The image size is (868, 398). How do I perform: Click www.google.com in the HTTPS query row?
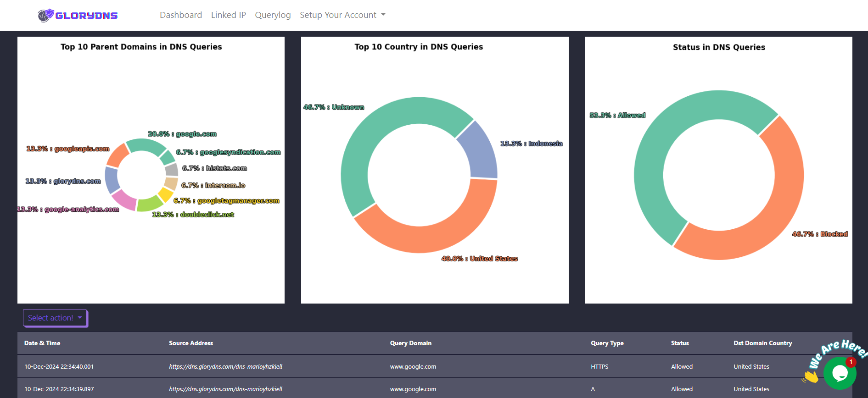click(413, 367)
